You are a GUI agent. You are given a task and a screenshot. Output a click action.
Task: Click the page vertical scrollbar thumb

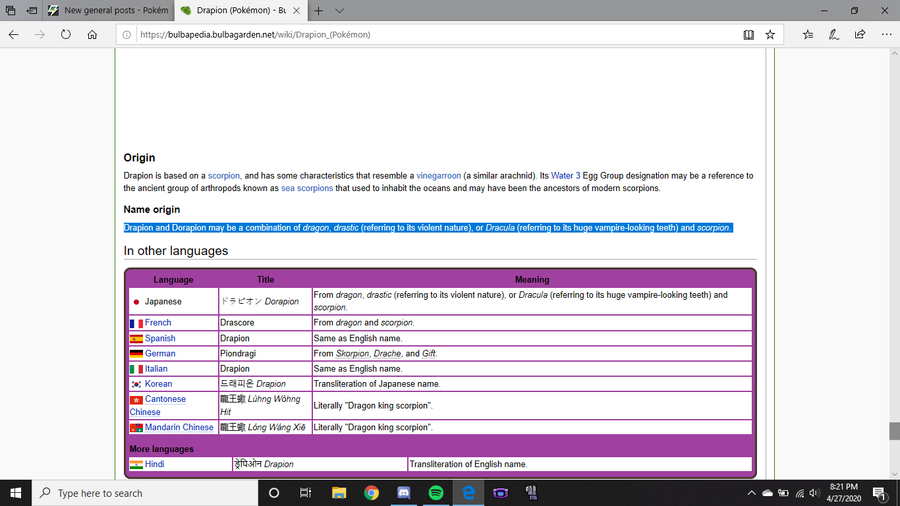coord(894,431)
